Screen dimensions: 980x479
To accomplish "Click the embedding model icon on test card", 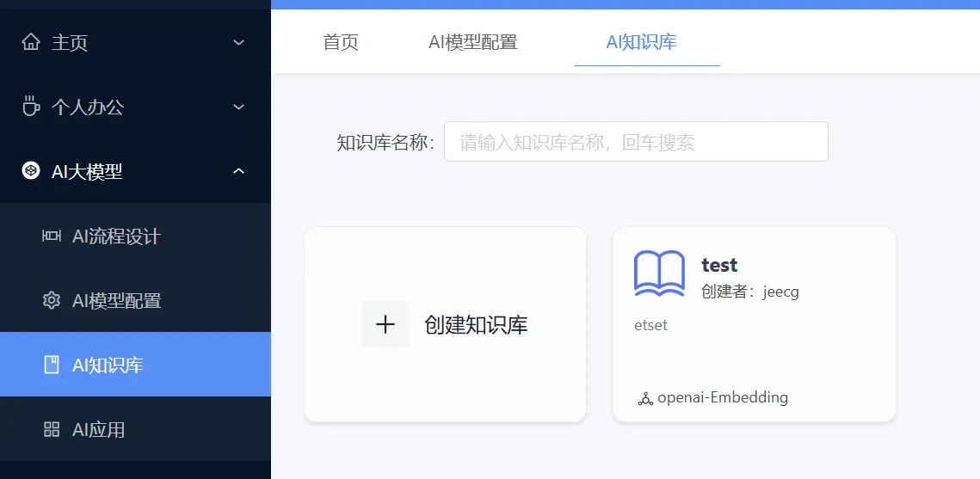I will coord(645,398).
